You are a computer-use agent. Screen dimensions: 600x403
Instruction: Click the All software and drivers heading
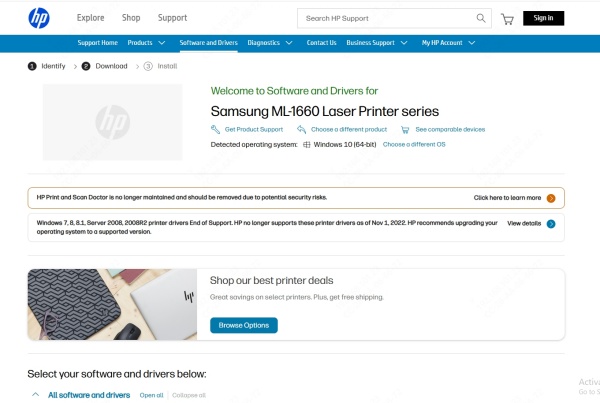point(89,395)
